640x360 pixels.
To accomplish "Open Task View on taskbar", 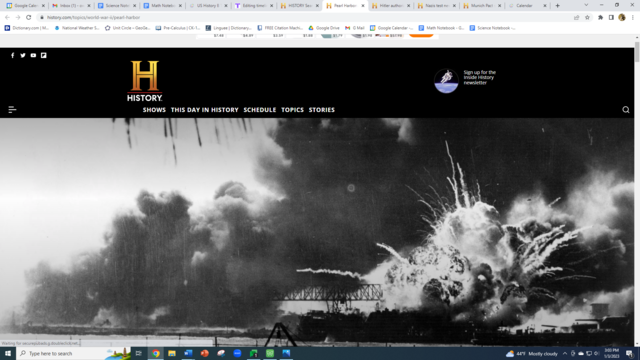I will pyautogui.click(x=139, y=353).
